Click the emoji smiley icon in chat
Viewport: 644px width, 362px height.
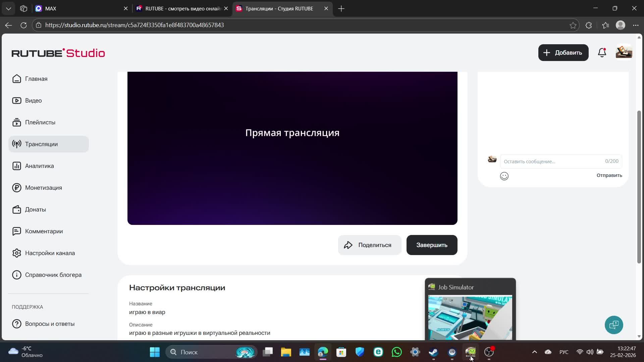click(x=504, y=176)
